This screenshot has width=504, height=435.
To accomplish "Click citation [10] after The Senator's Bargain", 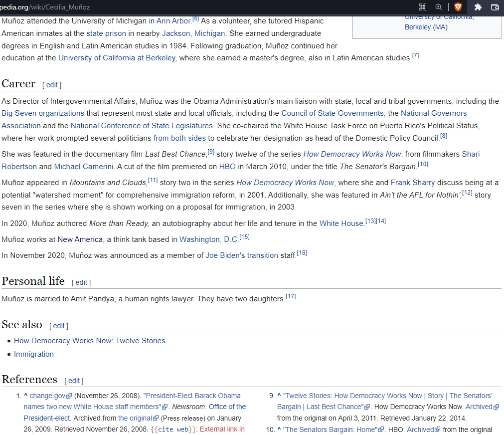I will pos(423,164).
